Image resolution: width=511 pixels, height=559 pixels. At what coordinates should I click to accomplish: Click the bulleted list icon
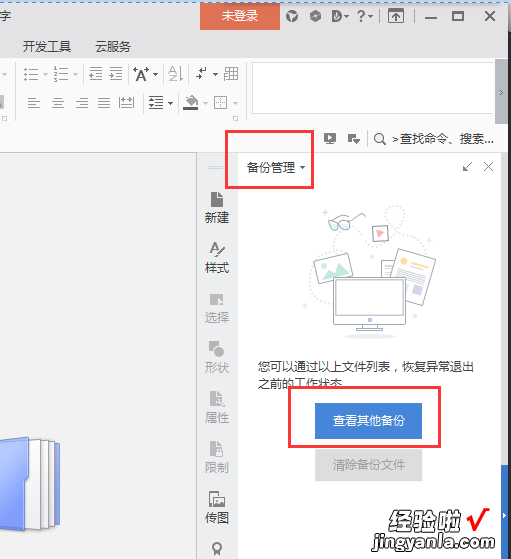[x=31, y=74]
